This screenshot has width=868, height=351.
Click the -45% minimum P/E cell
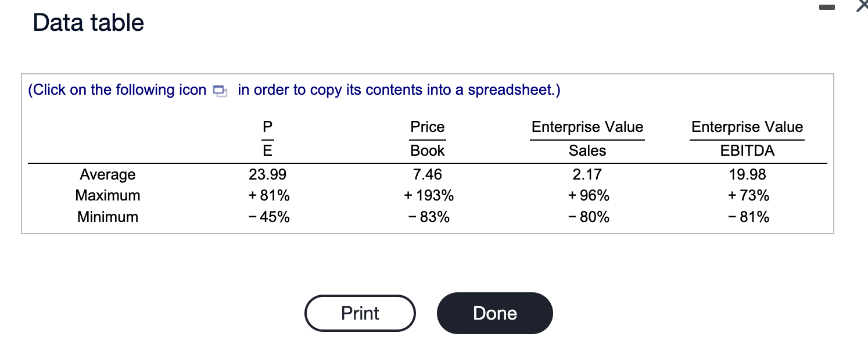pyautogui.click(x=268, y=217)
